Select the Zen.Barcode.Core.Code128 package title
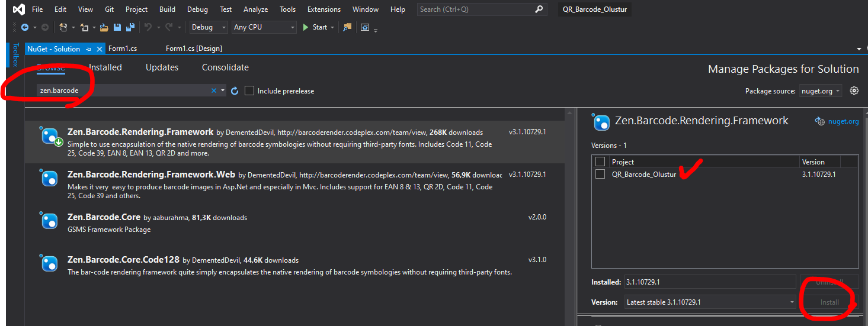Screen dimensions: 868x326 coord(123,260)
